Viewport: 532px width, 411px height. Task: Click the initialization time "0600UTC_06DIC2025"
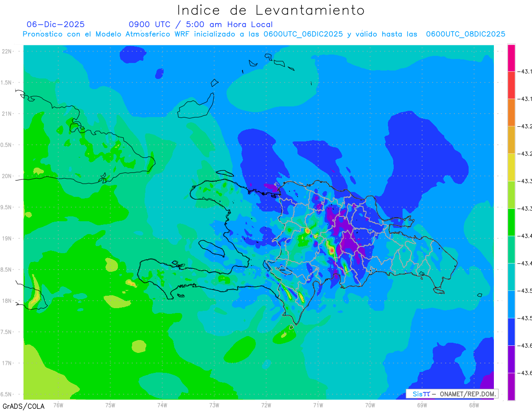303,34
